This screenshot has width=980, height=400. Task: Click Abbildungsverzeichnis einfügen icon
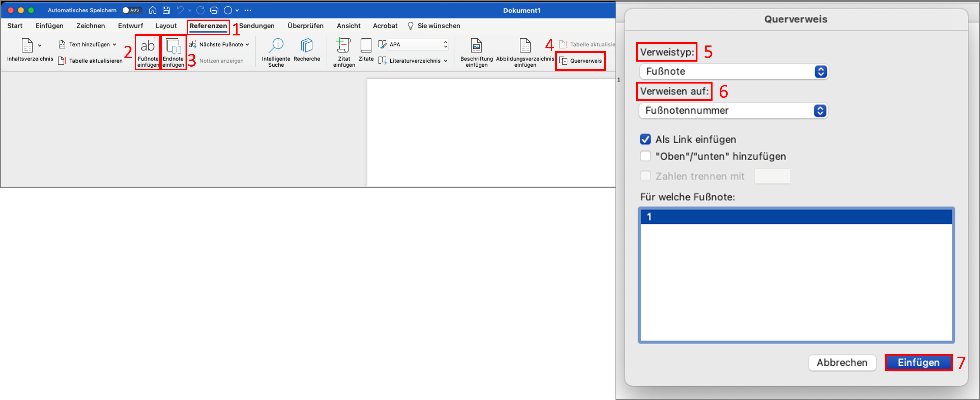[525, 45]
